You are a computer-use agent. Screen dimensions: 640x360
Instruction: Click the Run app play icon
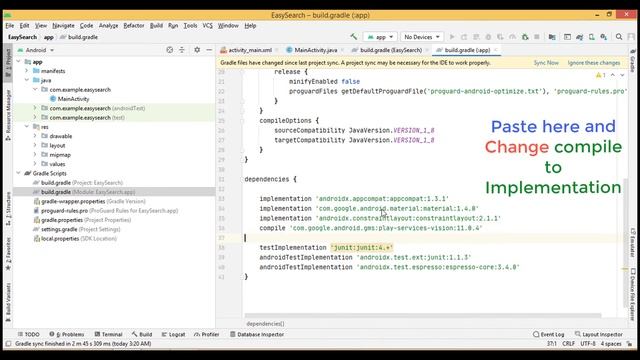[452, 37]
